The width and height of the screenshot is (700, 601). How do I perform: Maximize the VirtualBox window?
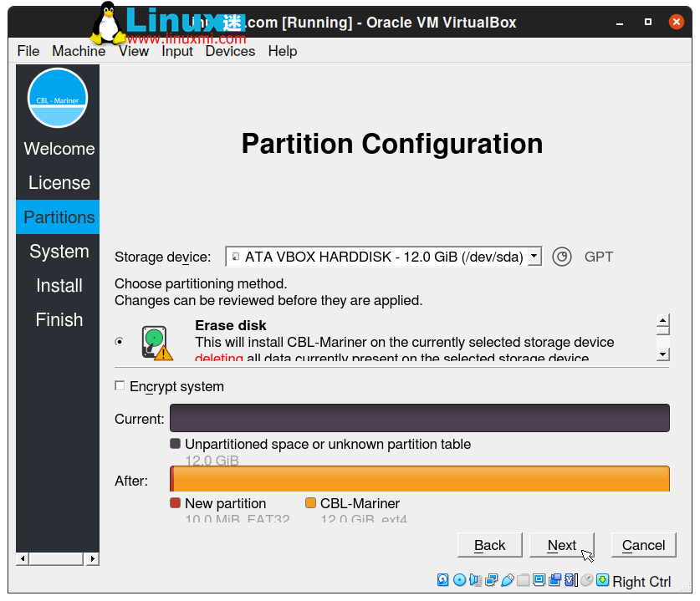pyautogui.click(x=648, y=22)
